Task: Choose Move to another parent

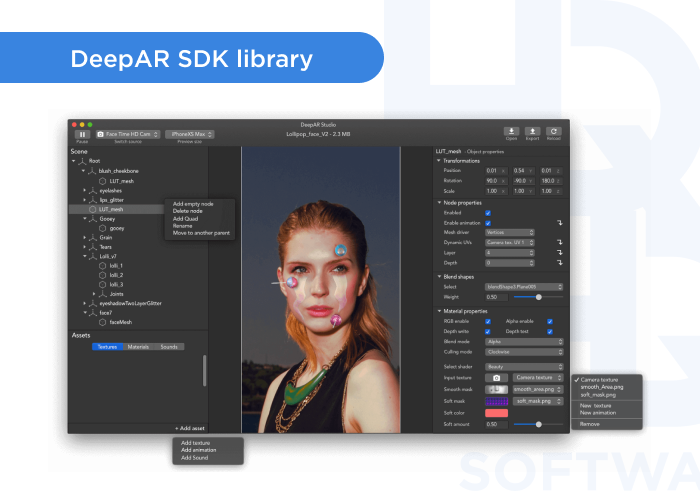Action: coord(201,233)
